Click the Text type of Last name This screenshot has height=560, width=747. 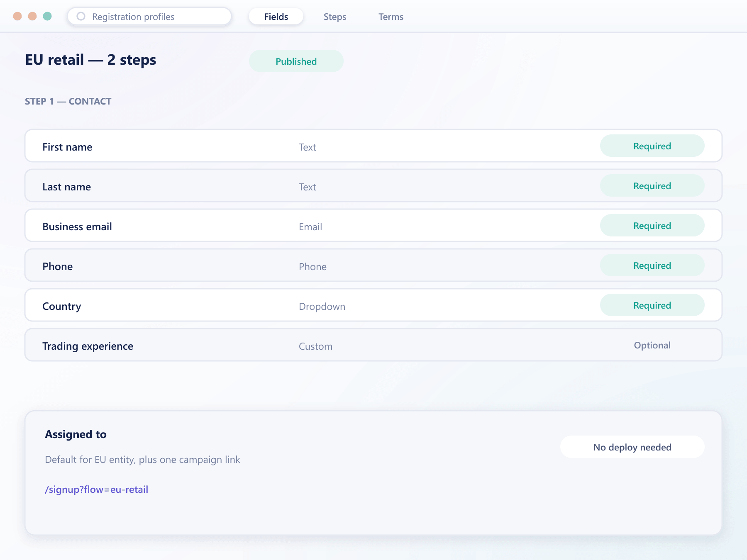click(307, 187)
